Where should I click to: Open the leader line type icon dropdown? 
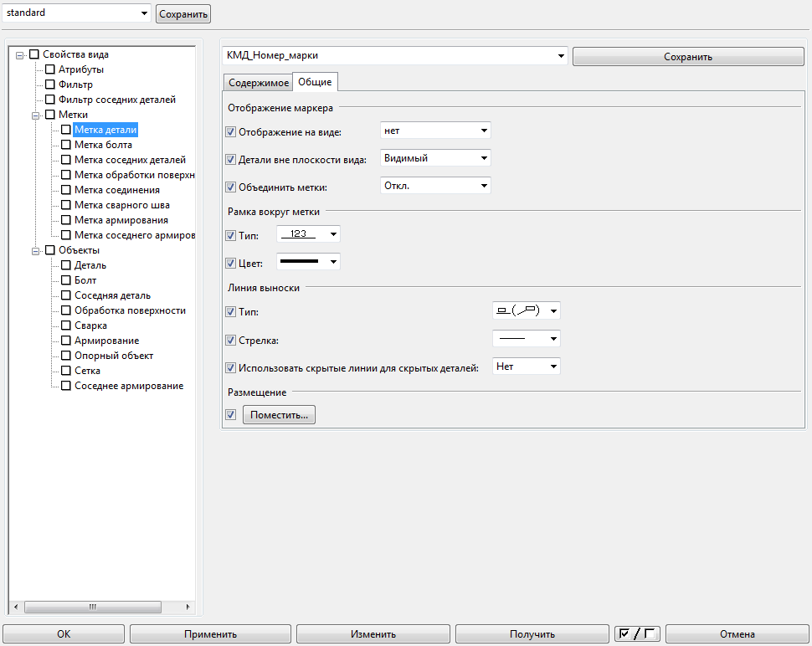pos(527,311)
